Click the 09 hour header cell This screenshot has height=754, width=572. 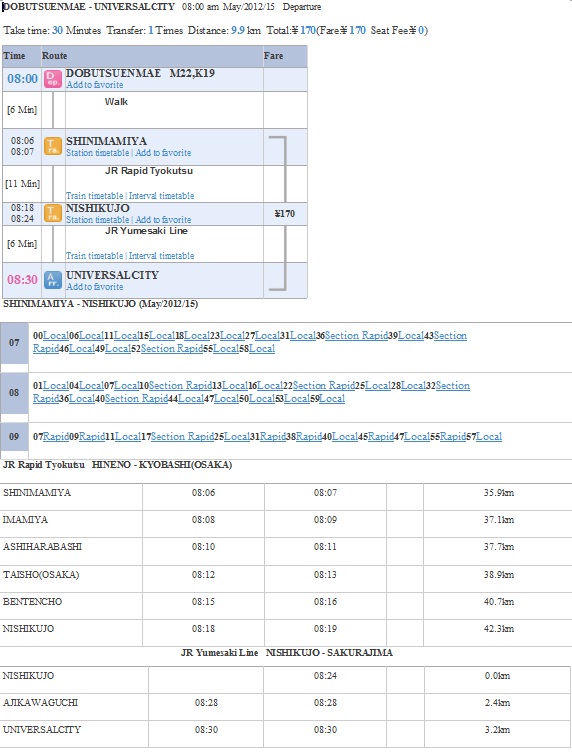14,437
